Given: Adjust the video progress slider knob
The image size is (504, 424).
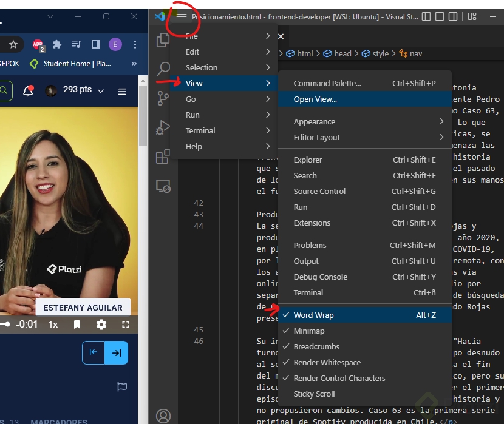Looking at the screenshot, I should click(7, 325).
